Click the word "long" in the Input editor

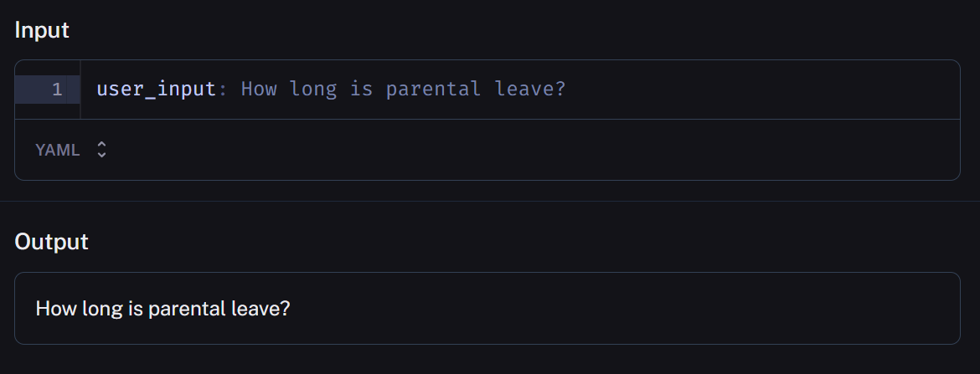[313, 89]
